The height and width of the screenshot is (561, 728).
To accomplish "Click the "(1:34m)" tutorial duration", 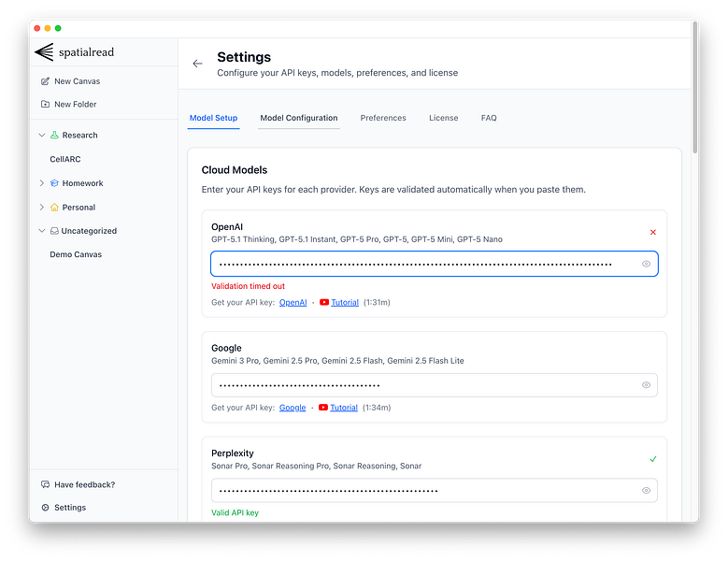I will click(377, 408).
